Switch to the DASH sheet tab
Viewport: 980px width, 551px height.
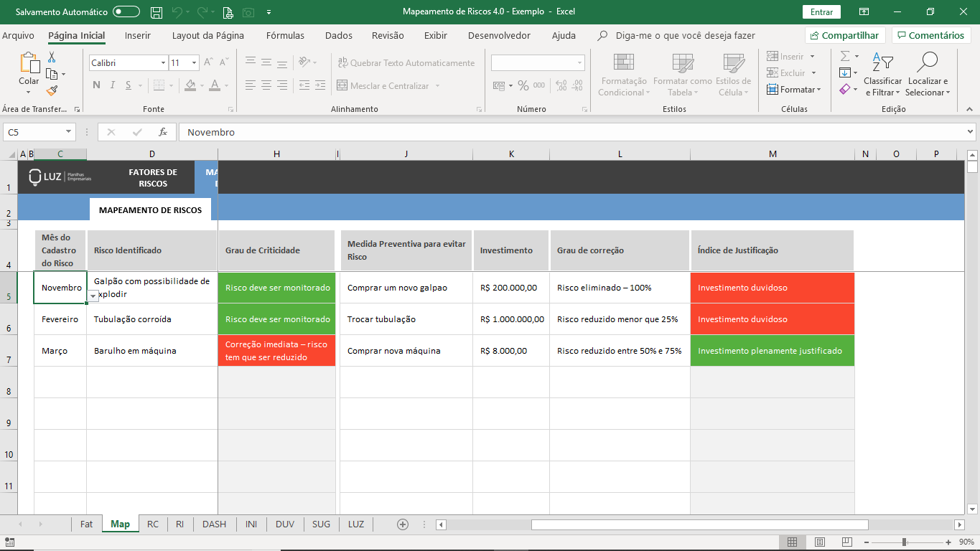(x=214, y=524)
